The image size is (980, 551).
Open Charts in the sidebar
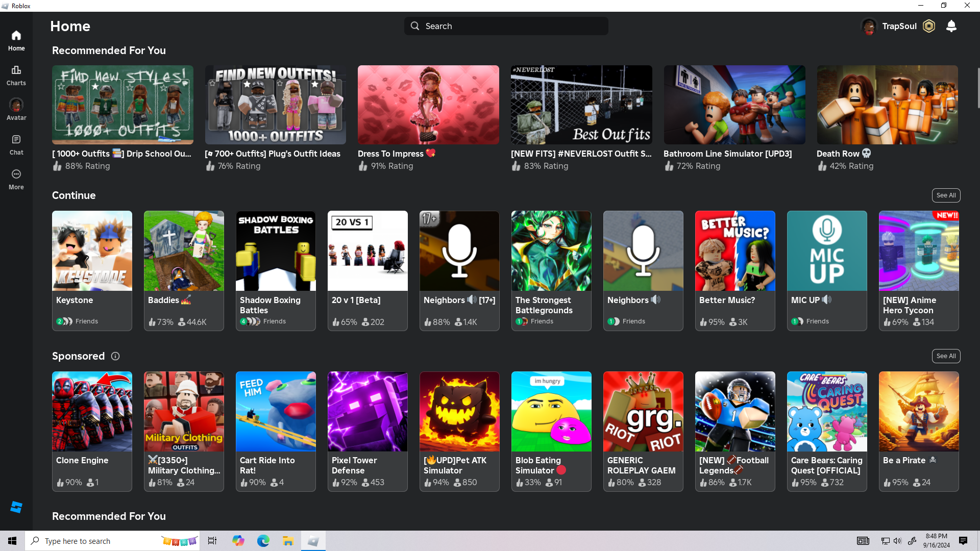16,75
